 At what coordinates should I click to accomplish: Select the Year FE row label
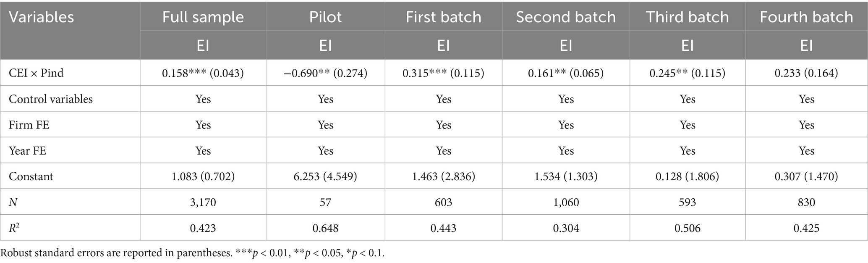[x=28, y=151]
